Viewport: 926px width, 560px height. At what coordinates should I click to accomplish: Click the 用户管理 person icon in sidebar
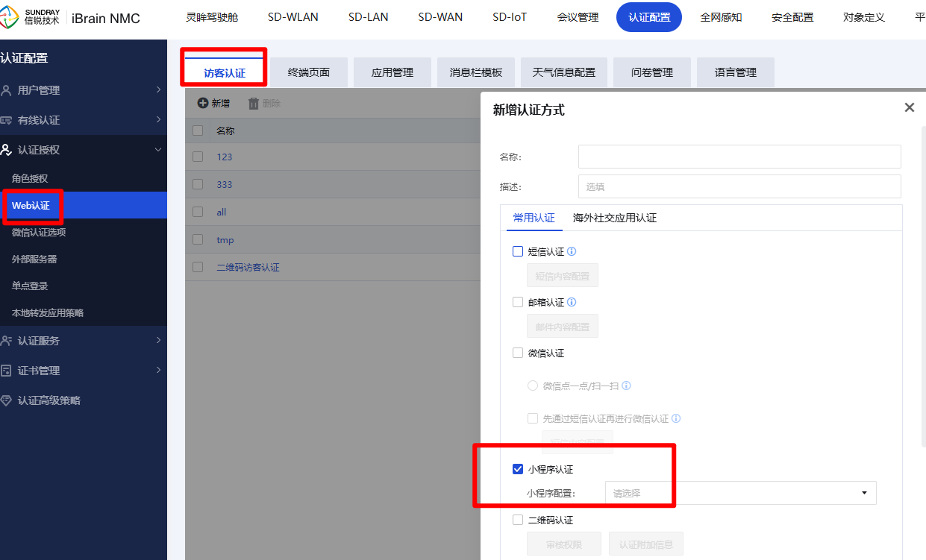[x=7, y=90]
